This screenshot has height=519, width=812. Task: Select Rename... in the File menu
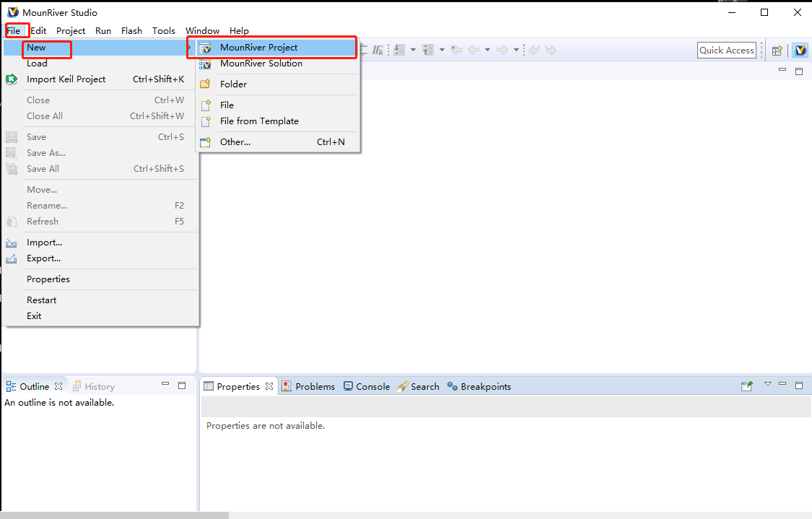coord(100,206)
